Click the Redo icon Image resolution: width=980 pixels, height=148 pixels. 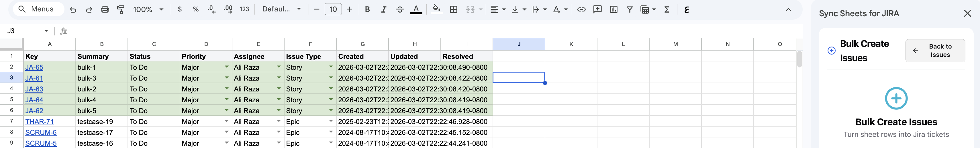pyautogui.click(x=89, y=9)
